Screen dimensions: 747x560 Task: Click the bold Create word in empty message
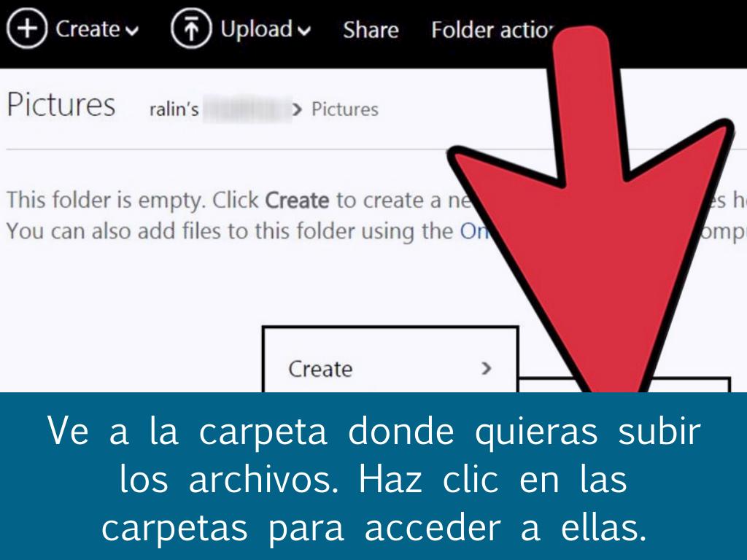(x=297, y=201)
